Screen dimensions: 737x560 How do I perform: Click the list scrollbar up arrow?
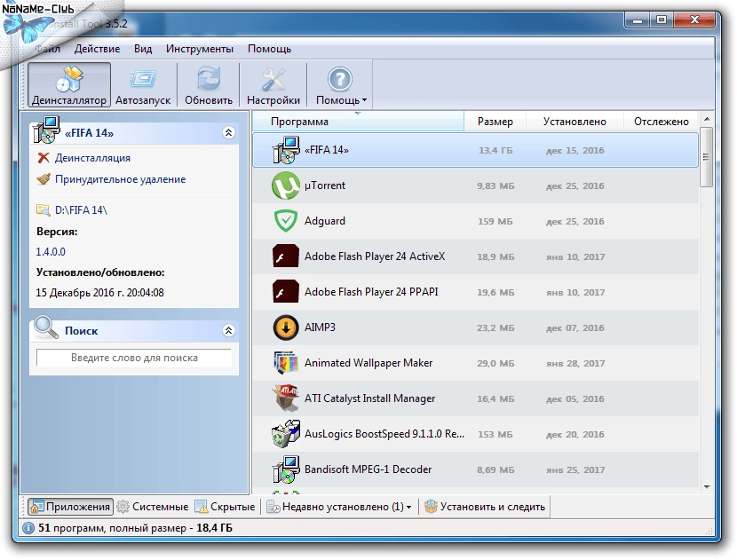pyautogui.click(x=707, y=119)
